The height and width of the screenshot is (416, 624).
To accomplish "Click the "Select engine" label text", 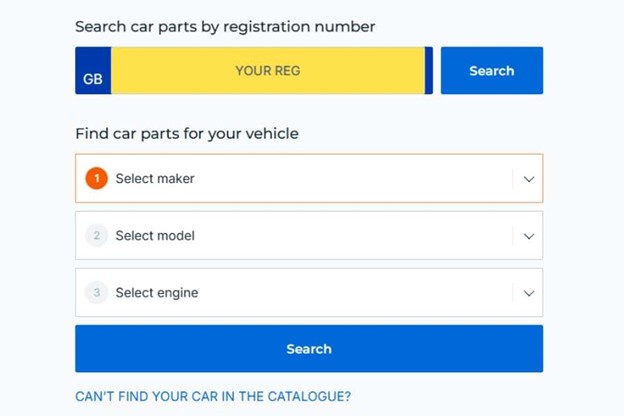I will click(157, 293).
